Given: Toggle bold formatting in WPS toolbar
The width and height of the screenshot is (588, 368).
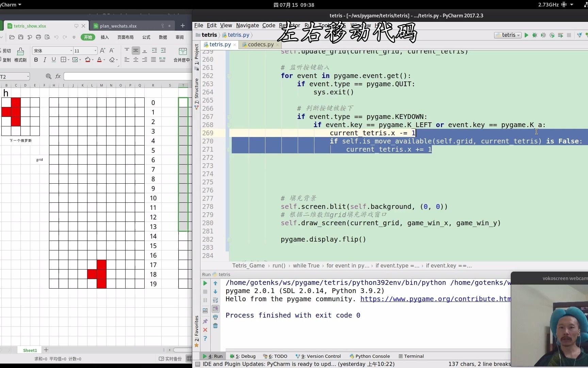Looking at the screenshot, I should pos(36,60).
